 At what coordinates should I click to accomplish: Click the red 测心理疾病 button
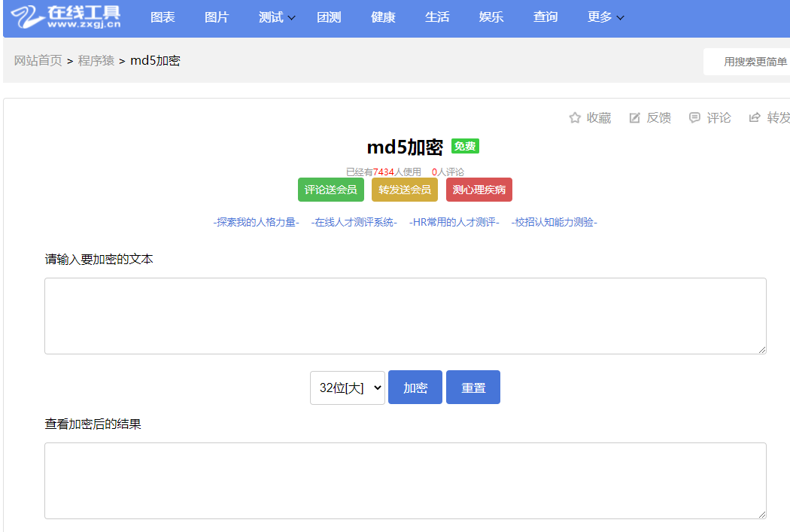479,190
